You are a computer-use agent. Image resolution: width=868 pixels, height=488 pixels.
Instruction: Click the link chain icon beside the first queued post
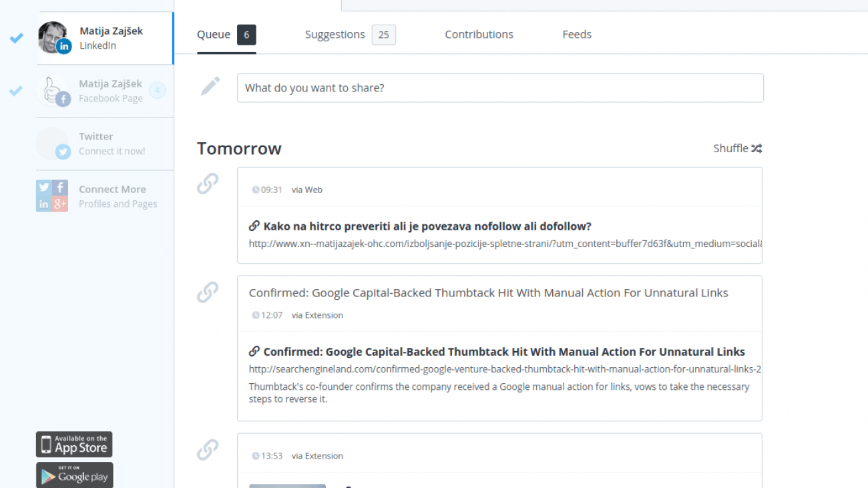pos(207,185)
